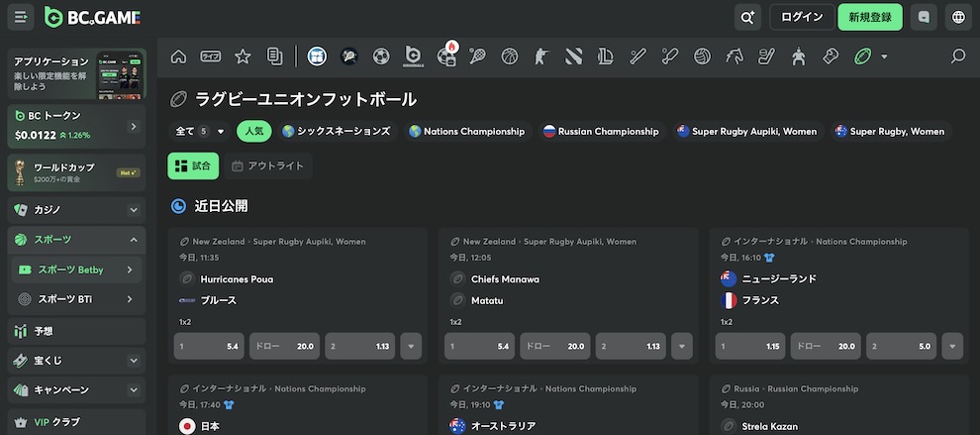The image size is (980, 435).
Task: Filter by シックスネーションズ
Action: click(x=337, y=132)
